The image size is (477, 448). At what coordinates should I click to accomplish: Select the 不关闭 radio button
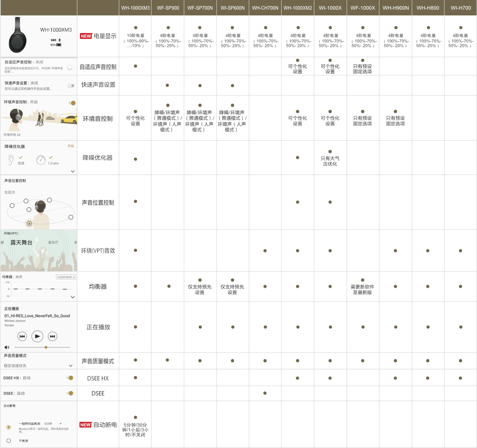(x=9, y=441)
